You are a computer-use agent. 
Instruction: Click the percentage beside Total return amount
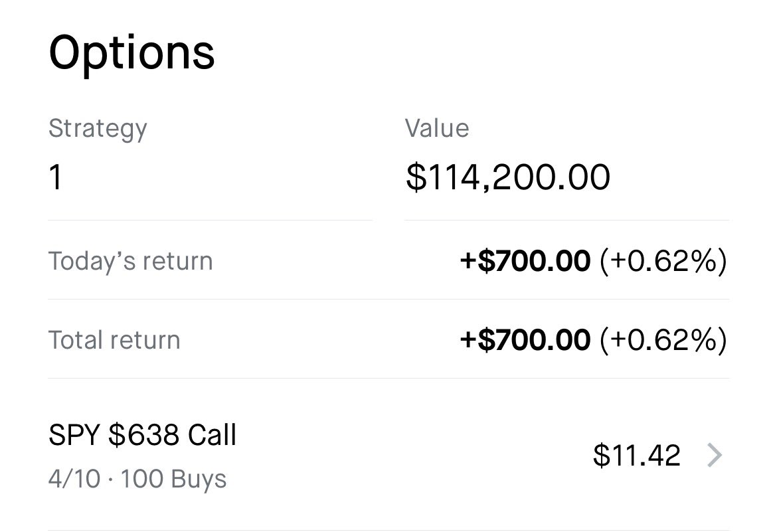tap(663, 340)
